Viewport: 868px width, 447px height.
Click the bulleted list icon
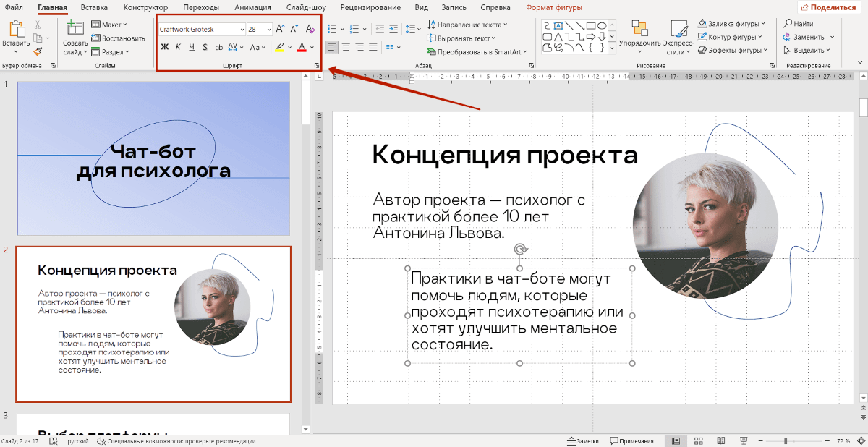point(332,29)
